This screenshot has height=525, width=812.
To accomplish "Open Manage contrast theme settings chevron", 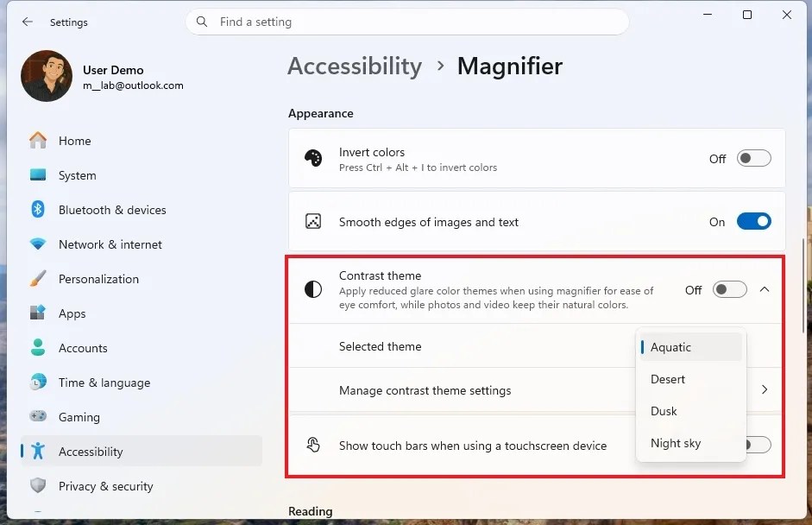I will click(x=765, y=389).
